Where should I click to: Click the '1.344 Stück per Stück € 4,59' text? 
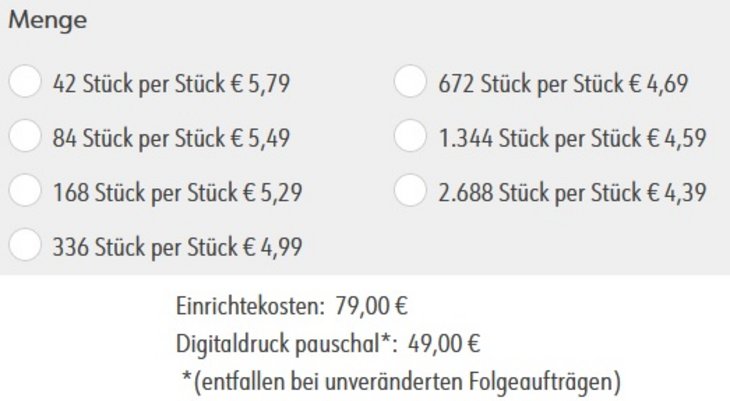click(573, 138)
